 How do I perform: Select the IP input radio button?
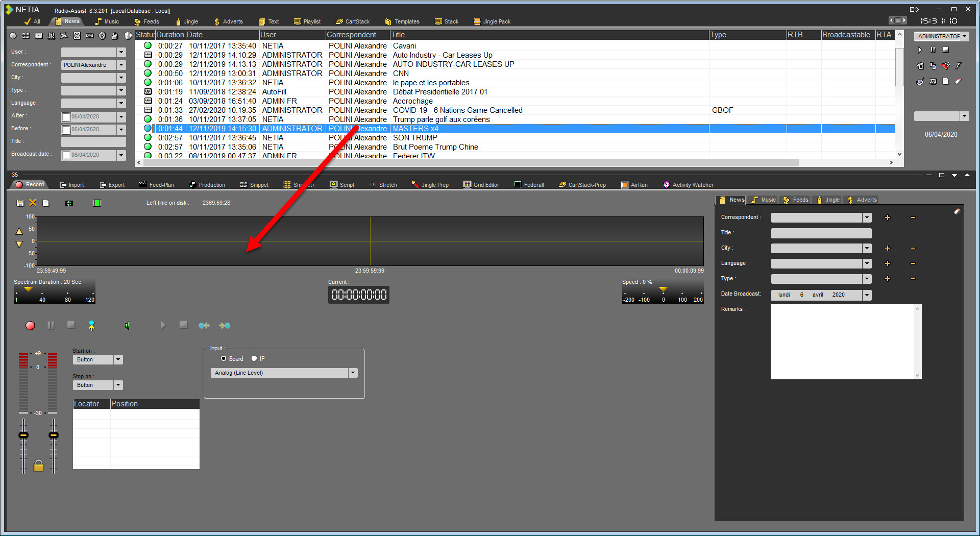pyautogui.click(x=254, y=359)
